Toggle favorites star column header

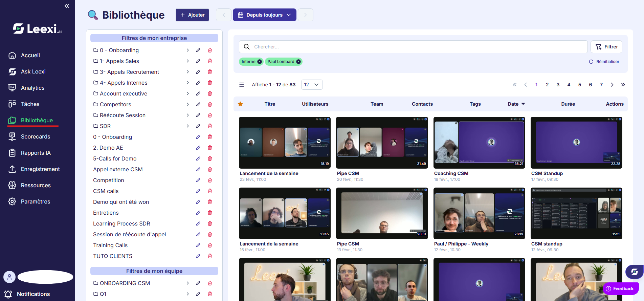pos(240,104)
